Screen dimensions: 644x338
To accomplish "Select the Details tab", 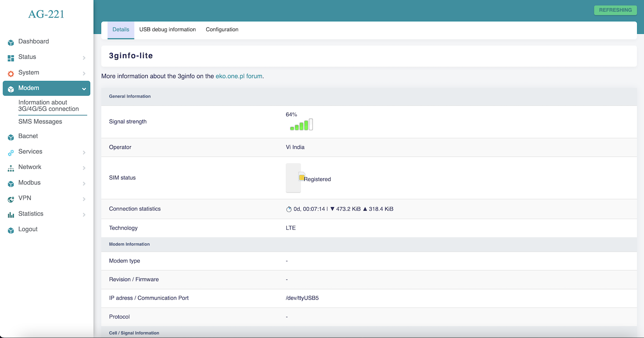I will 121,30.
